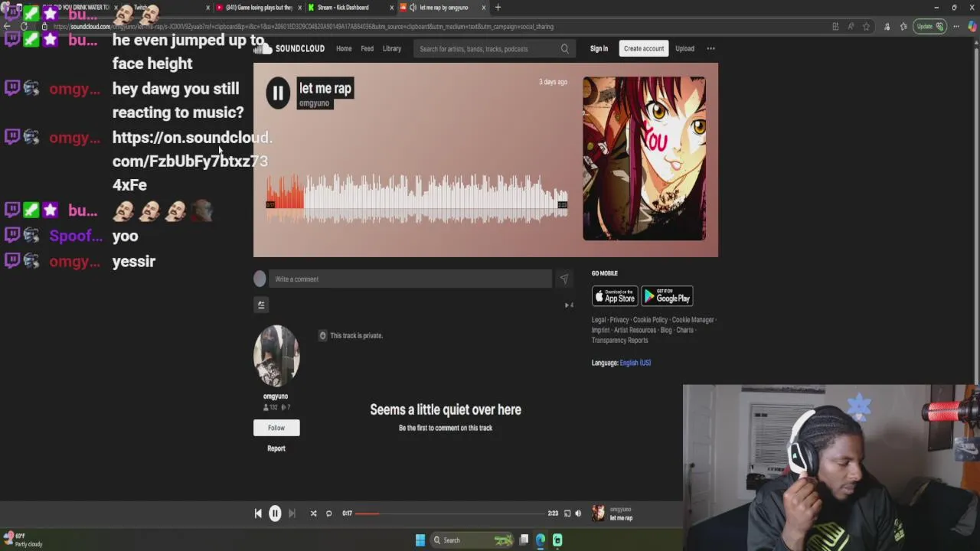
Task: Open the Cookie Manager footer link
Action: tap(693, 320)
